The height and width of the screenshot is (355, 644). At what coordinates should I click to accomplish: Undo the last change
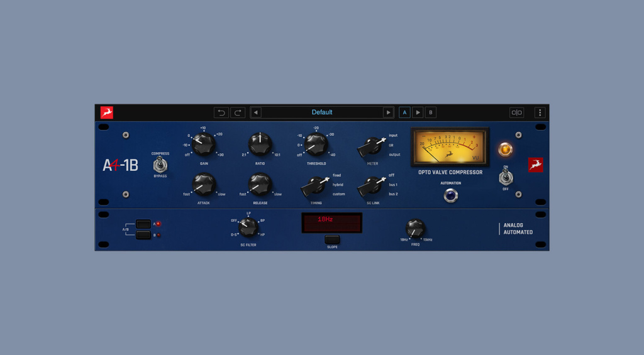coord(221,112)
